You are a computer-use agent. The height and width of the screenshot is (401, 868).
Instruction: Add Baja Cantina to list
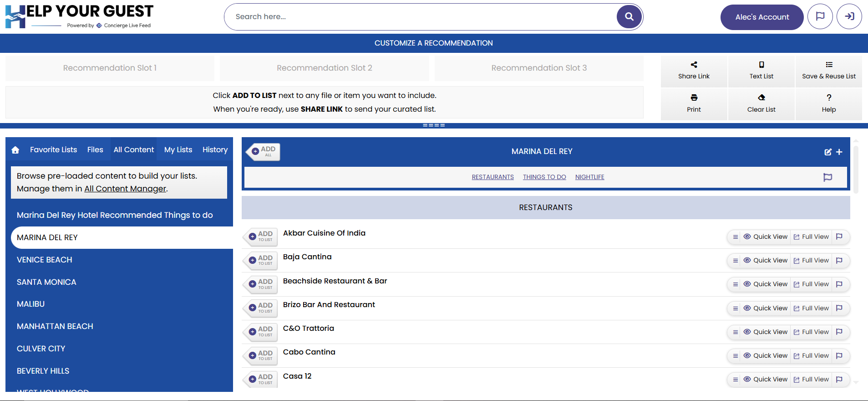click(260, 260)
